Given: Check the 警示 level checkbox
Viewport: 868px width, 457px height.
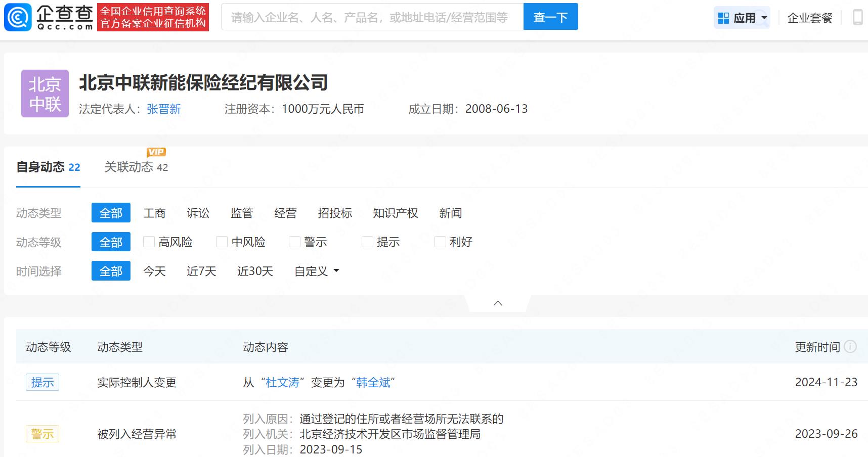Looking at the screenshot, I should (x=294, y=242).
